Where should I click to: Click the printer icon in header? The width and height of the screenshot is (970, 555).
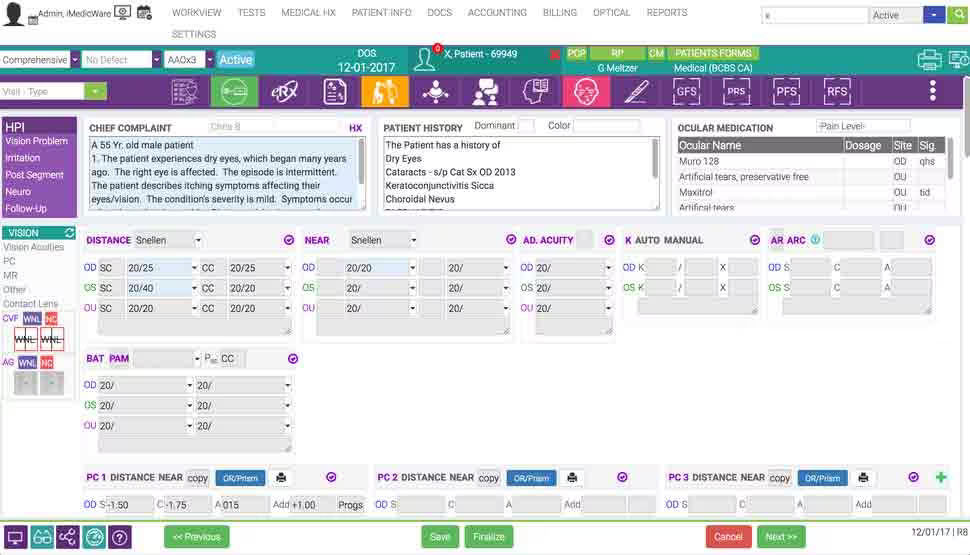[929, 59]
